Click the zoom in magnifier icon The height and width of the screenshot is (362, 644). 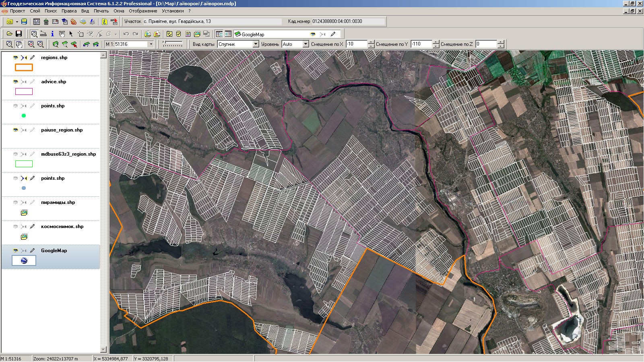[31, 44]
